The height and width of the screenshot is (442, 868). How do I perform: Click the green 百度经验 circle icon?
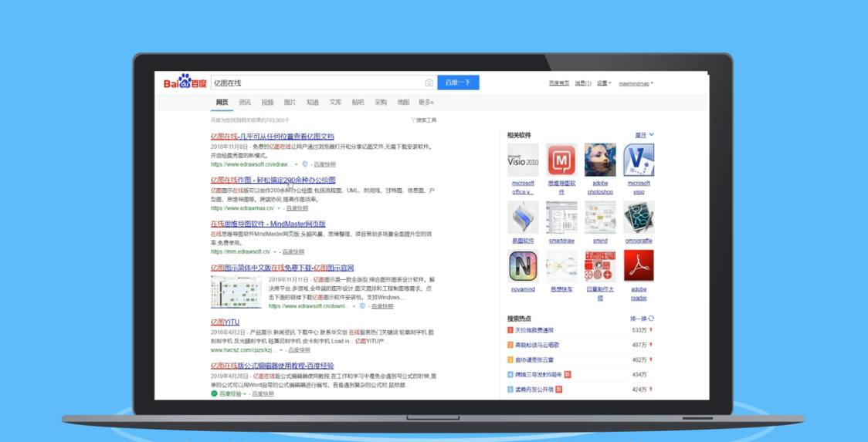(214, 394)
